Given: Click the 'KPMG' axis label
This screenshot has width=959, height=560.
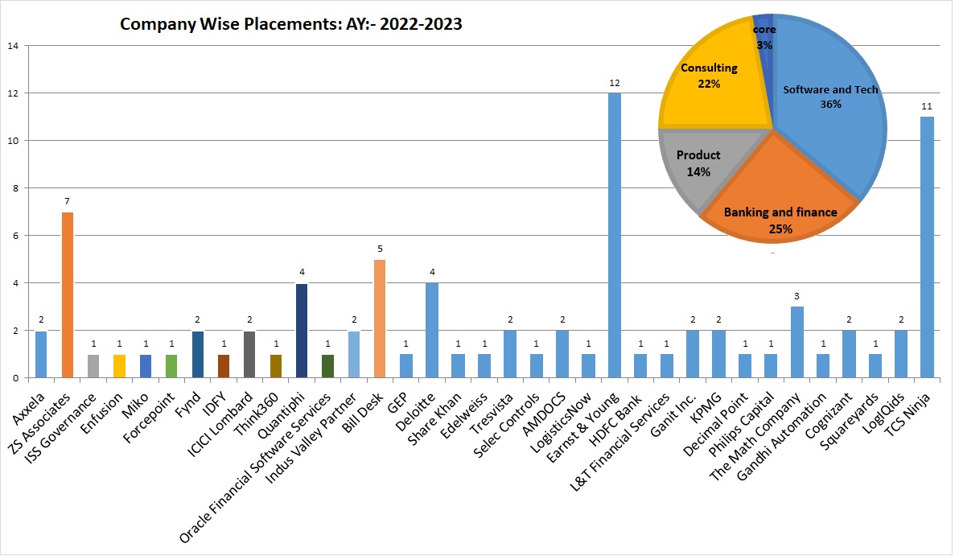Looking at the screenshot, I should click(707, 407).
